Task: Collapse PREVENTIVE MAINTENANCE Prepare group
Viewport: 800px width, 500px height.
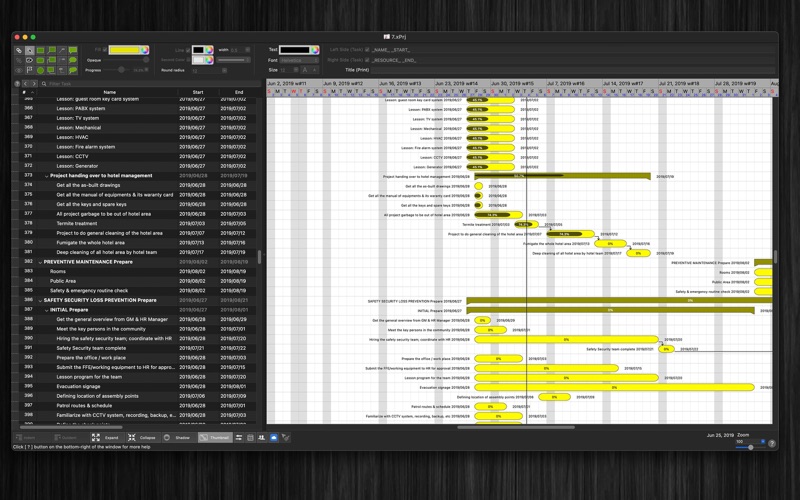Action: (x=40, y=262)
